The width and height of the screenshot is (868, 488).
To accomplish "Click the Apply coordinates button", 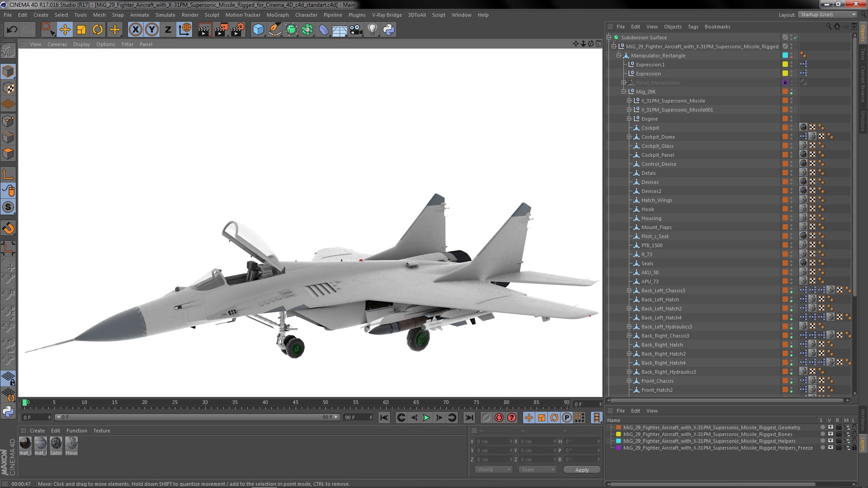I will pyautogui.click(x=582, y=470).
